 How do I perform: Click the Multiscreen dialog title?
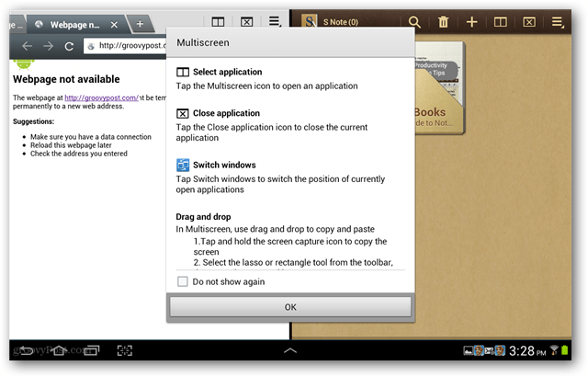click(203, 42)
